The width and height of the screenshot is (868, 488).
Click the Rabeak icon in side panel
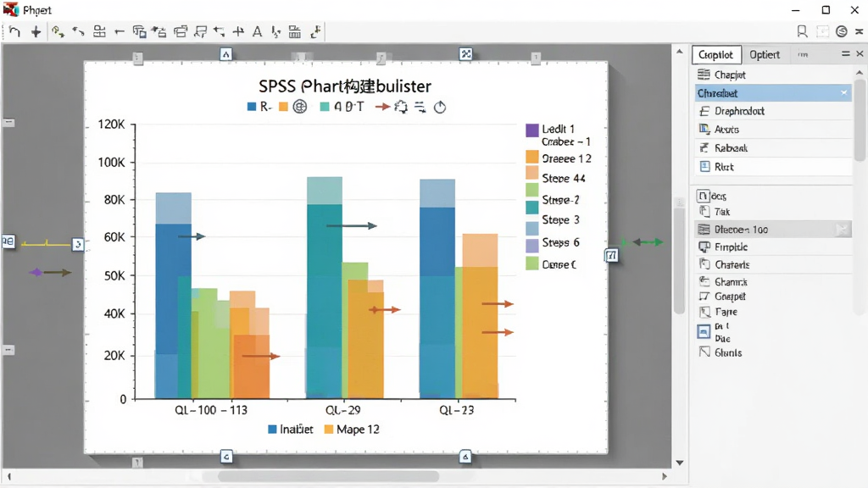pos(704,147)
